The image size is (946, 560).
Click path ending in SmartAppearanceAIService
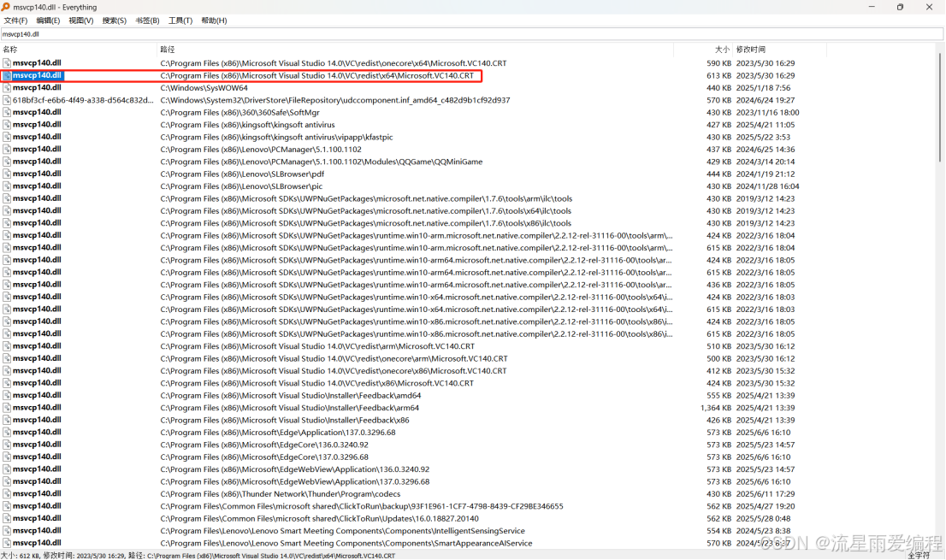(346, 543)
